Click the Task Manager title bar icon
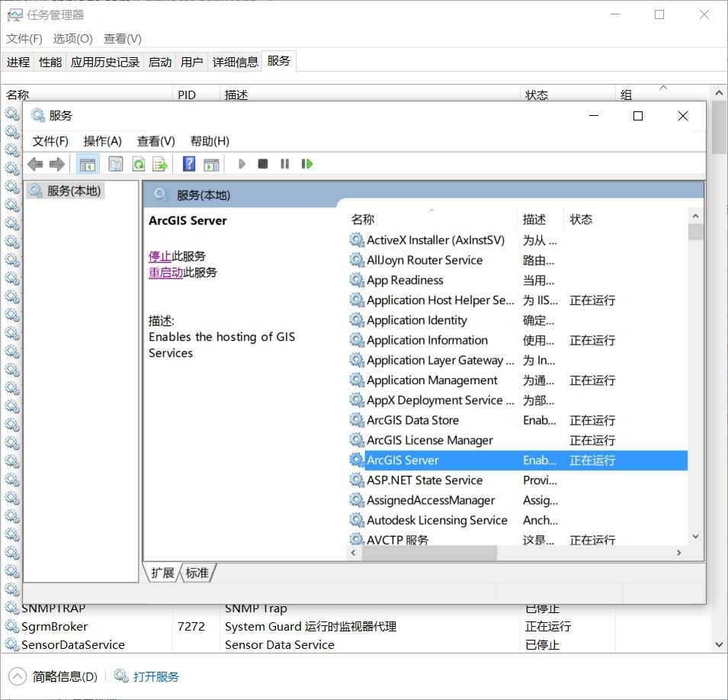This screenshot has height=700, width=728. click(x=14, y=15)
